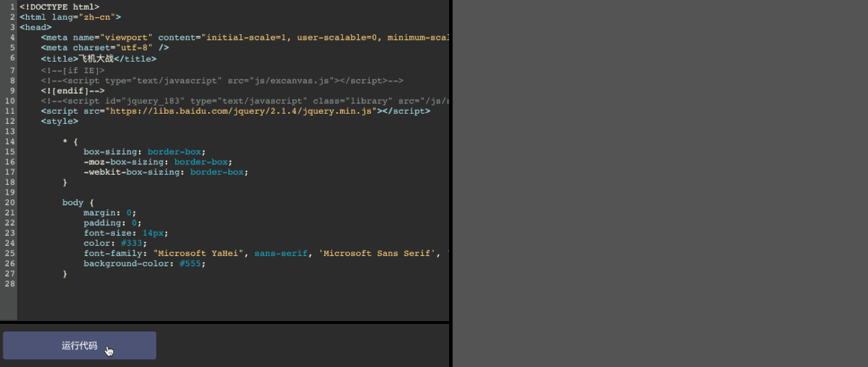Click inside the gray preview pane
The image size is (868, 367).
pos(660,183)
